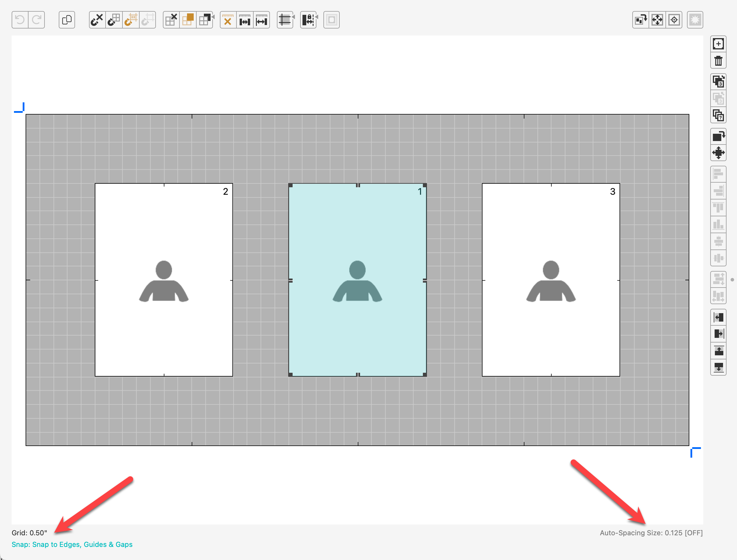
Task: Click the target/center icon in top right toolbar
Action: tap(674, 20)
